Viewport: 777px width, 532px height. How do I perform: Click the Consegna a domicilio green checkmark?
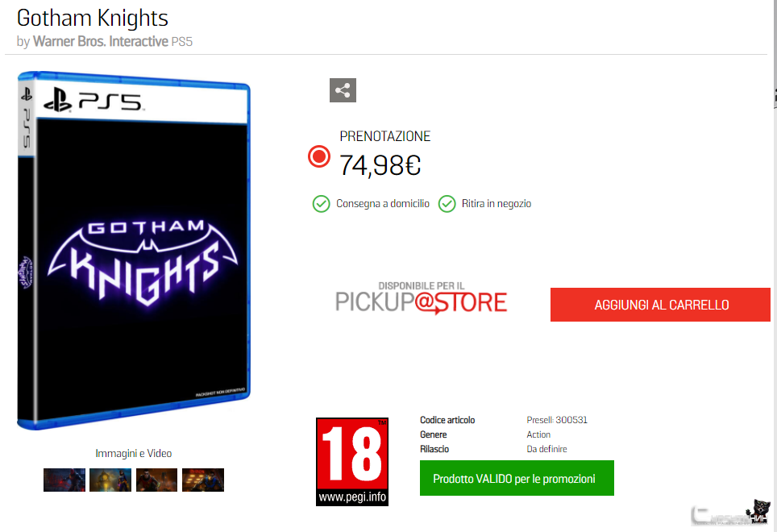(x=321, y=204)
